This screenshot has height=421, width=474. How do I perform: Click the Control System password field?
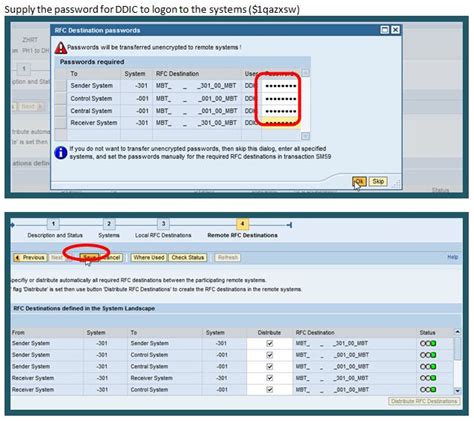[x=281, y=99]
